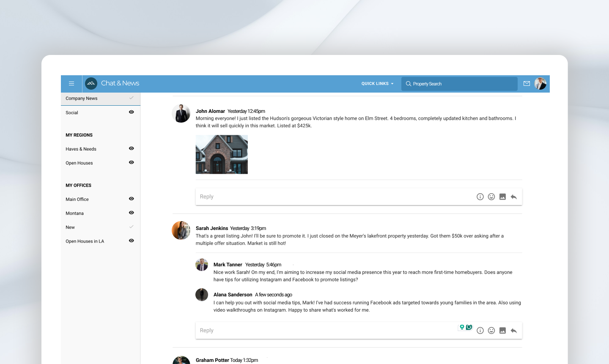The image size is (609, 364).
Task: Attach image in John's reply box
Action: [x=502, y=197]
